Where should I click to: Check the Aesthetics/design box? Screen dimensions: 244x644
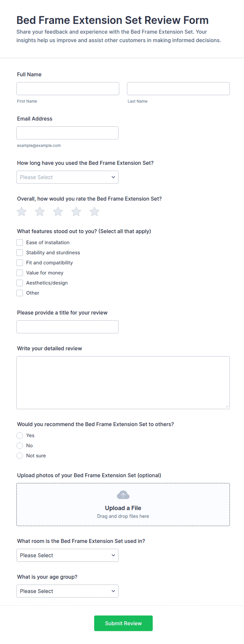click(x=20, y=283)
